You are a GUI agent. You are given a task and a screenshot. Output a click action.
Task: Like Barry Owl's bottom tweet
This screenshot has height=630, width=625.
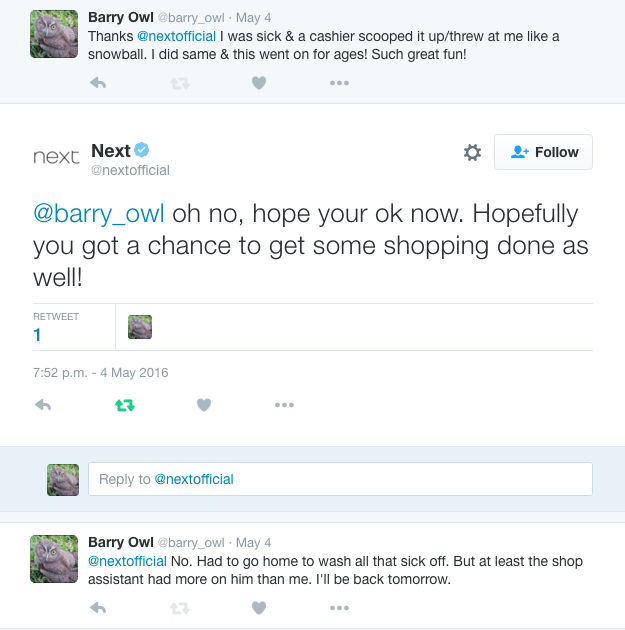(259, 607)
